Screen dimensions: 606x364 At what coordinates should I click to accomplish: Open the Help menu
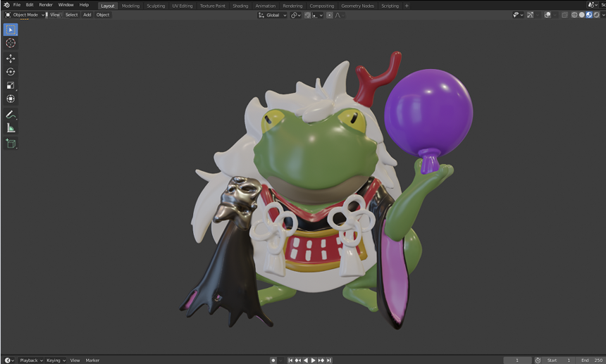pos(84,5)
